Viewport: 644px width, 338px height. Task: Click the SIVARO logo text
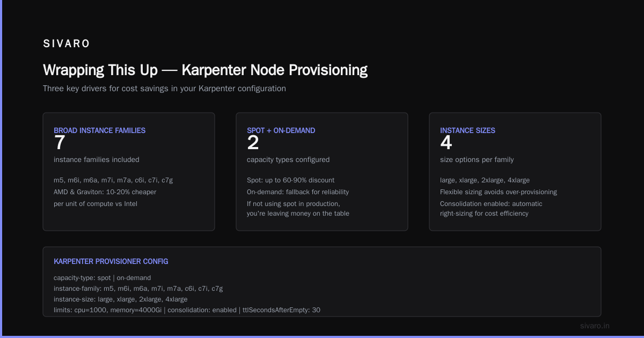click(67, 44)
